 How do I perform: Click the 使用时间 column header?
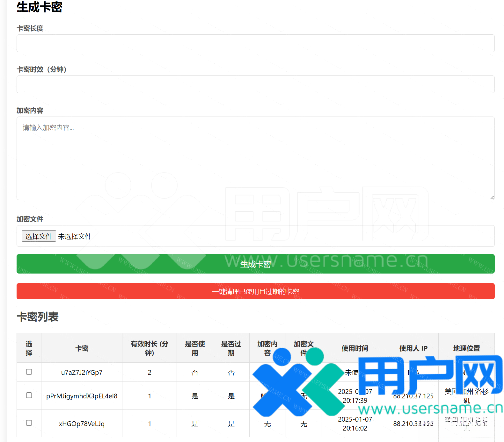355,348
